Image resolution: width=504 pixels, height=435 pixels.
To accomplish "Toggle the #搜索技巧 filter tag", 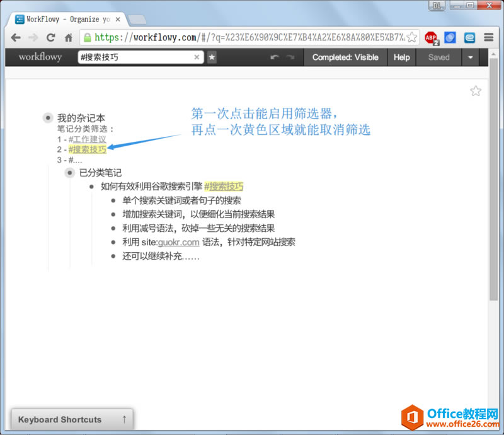I will [x=87, y=149].
